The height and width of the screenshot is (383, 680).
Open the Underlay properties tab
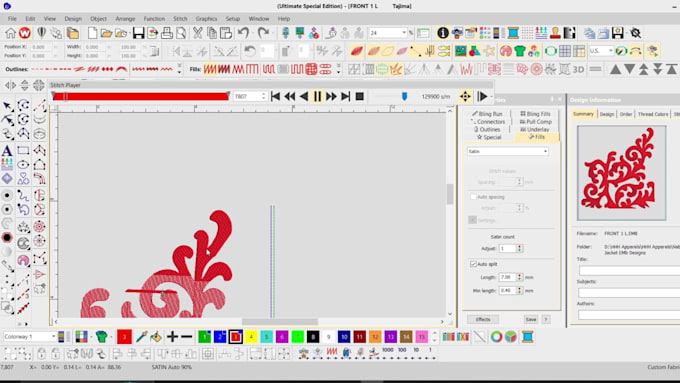[x=534, y=129]
